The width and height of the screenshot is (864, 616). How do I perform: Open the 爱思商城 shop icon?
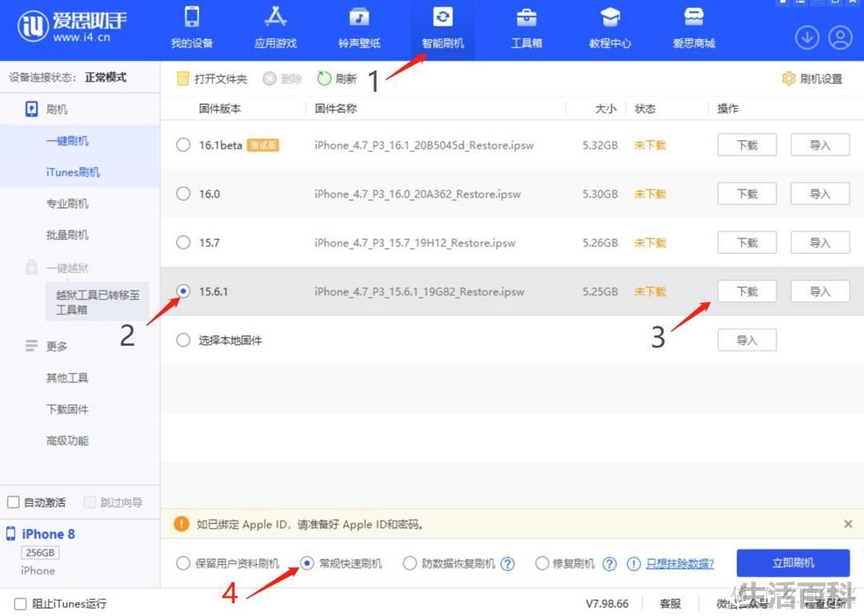(694, 17)
